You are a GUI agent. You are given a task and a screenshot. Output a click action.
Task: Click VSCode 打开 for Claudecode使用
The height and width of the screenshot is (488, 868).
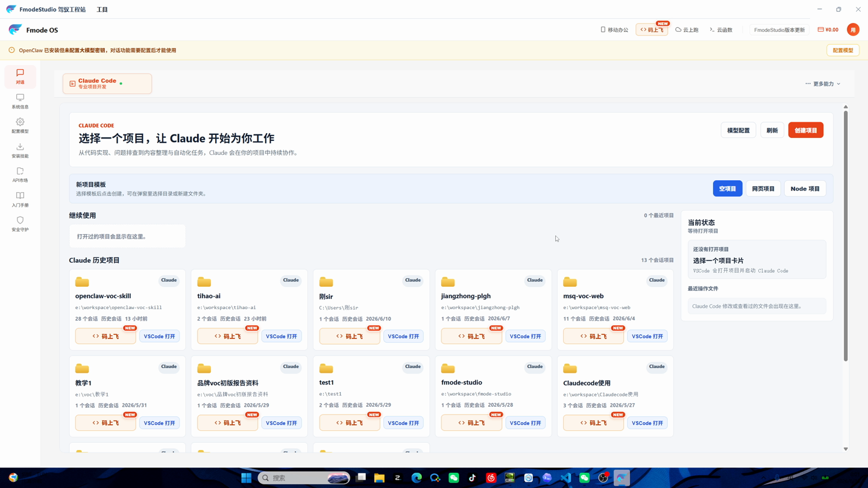coord(647,423)
